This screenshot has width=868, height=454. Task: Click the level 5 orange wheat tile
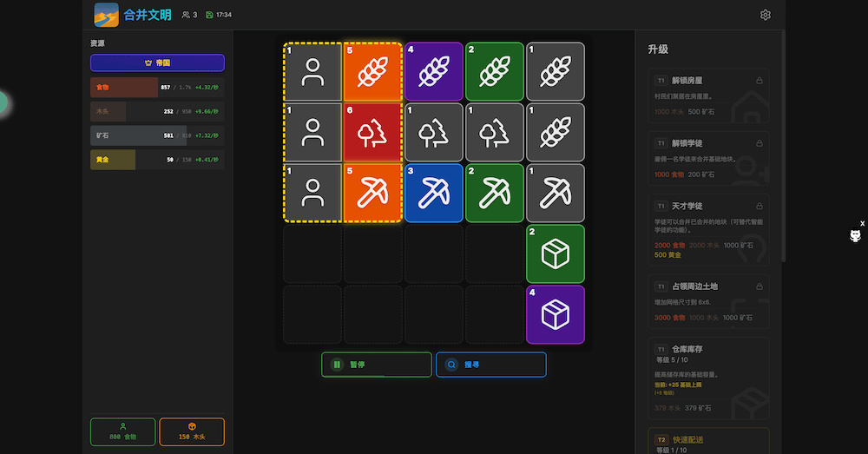[x=373, y=72]
